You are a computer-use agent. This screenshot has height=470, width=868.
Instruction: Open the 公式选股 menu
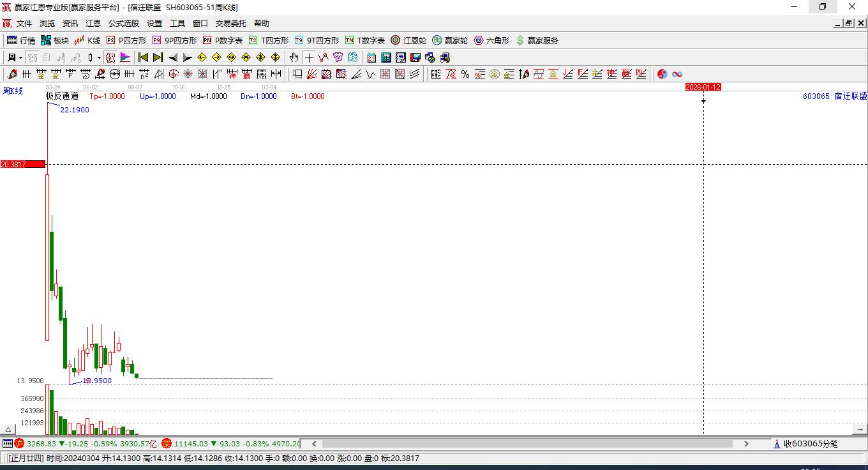[x=124, y=24]
